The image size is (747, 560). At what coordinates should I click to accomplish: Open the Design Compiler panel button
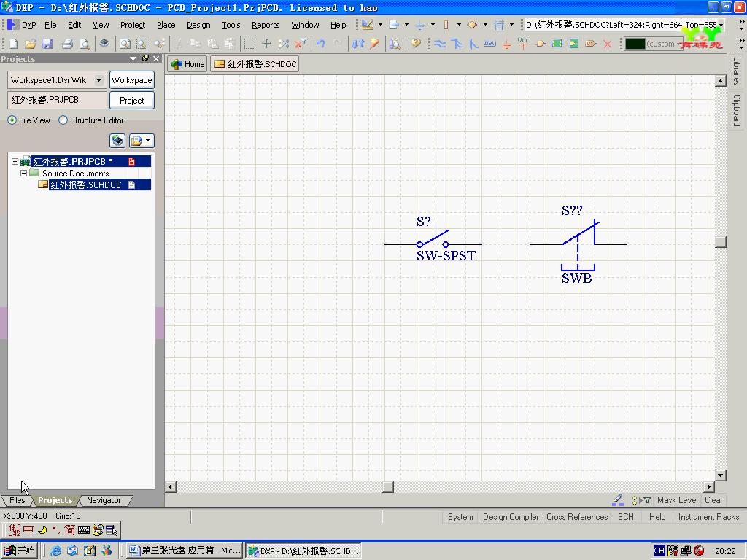(x=511, y=517)
